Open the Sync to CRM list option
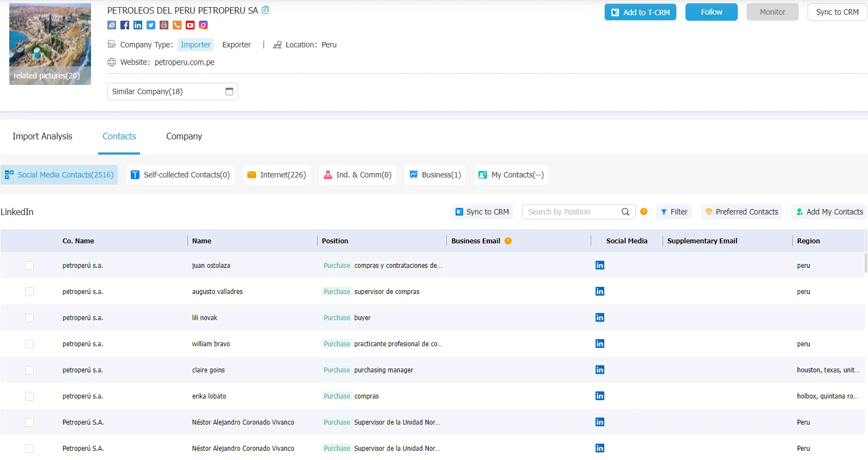This screenshot has width=868, height=460. pos(482,212)
